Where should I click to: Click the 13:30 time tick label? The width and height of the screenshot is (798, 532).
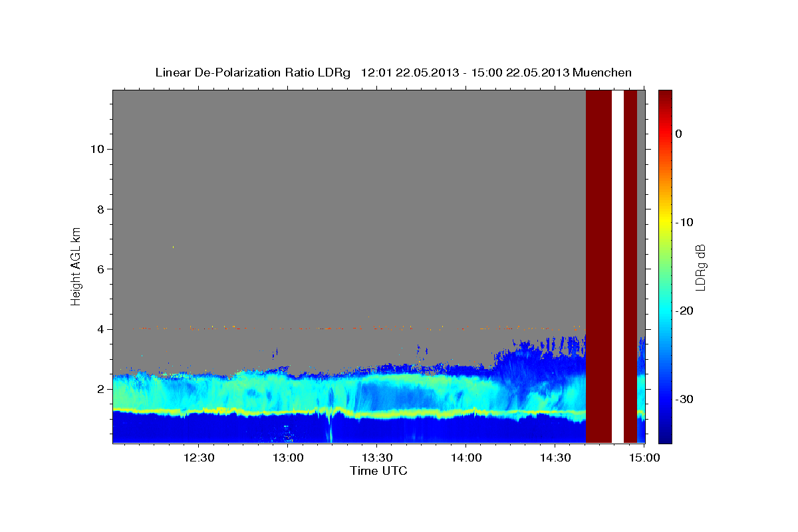(x=376, y=458)
